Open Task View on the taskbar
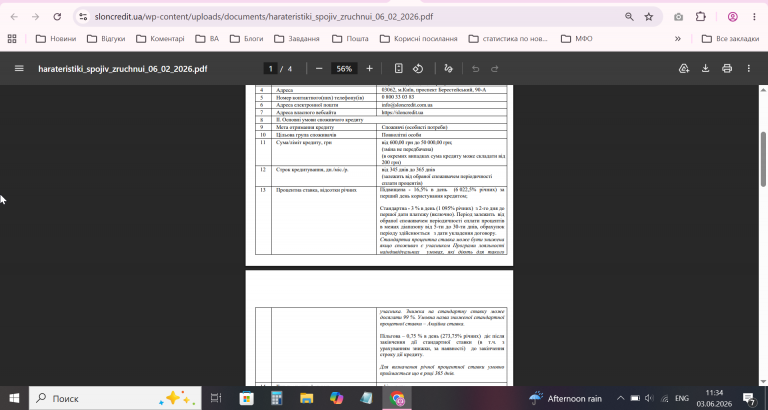768x410 pixels. (216, 398)
